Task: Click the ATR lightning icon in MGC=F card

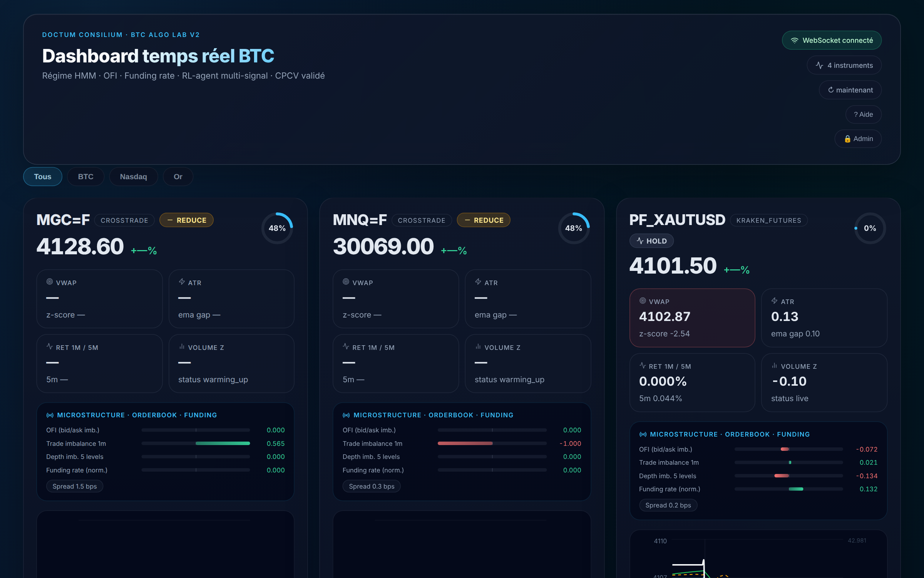Action: pyautogui.click(x=182, y=282)
